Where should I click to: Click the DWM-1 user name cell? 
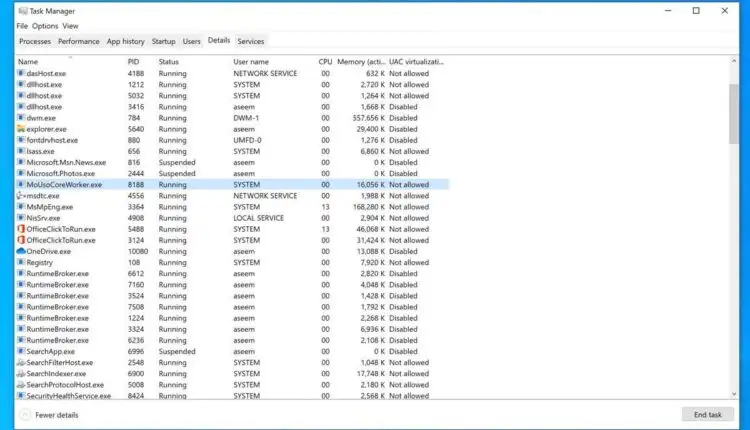coord(246,118)
